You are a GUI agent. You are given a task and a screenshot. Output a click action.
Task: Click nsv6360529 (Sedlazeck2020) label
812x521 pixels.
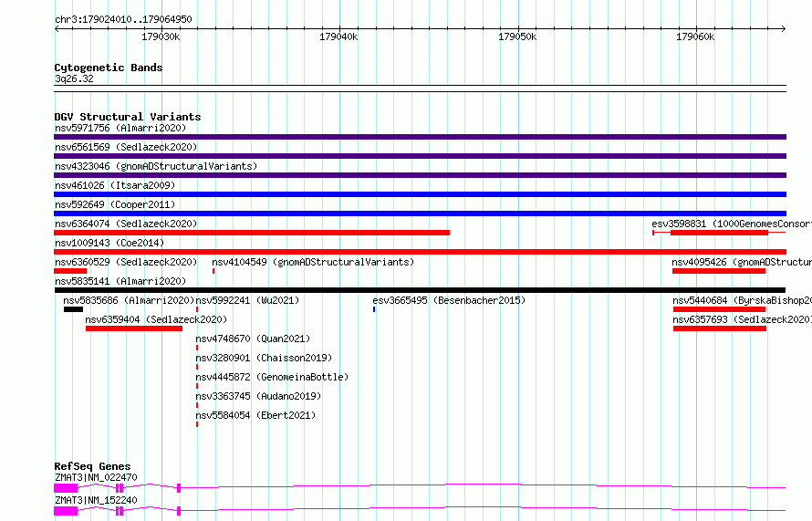[126, 262]
